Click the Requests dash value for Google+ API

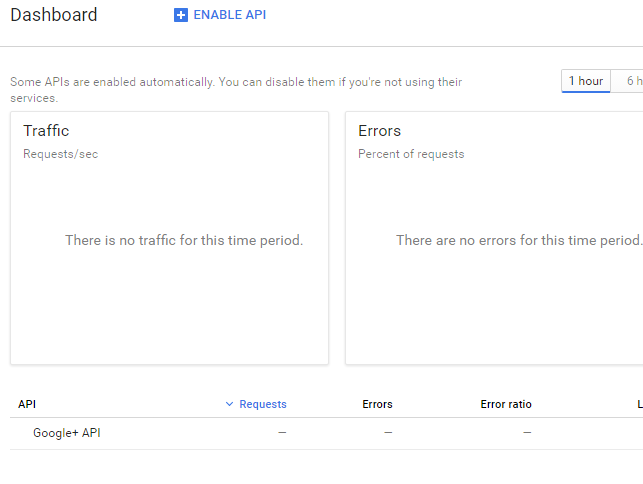pos(282,433)
